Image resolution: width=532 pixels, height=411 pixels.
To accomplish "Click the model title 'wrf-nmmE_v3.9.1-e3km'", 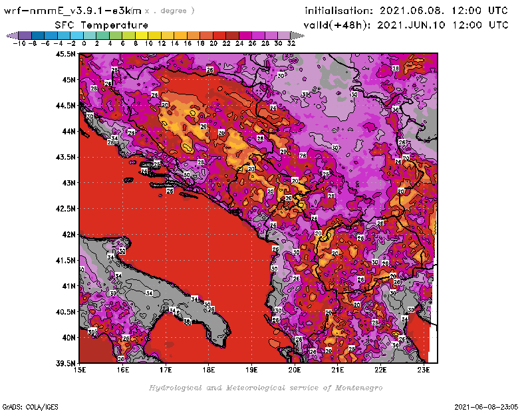I will (72, 11).
